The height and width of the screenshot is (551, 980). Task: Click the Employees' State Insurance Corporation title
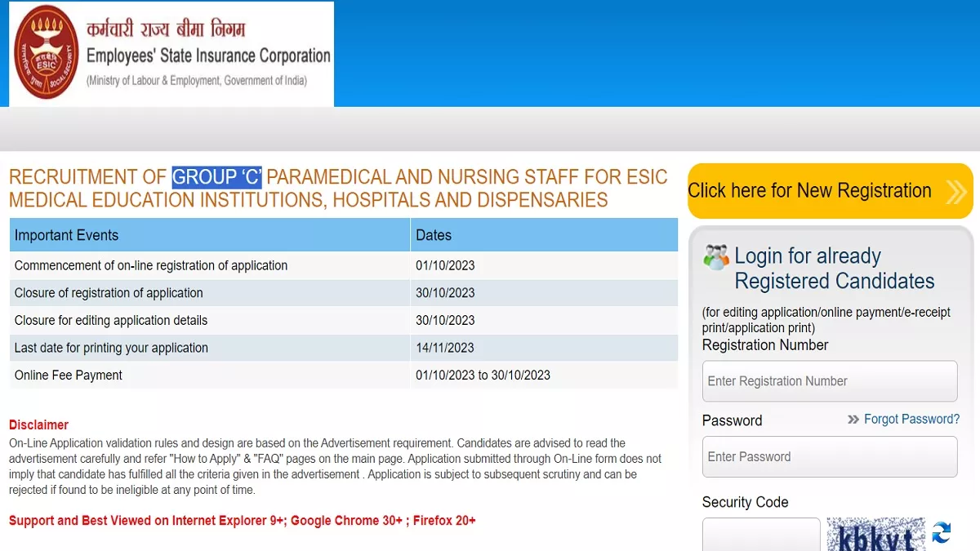pos(208,56)
